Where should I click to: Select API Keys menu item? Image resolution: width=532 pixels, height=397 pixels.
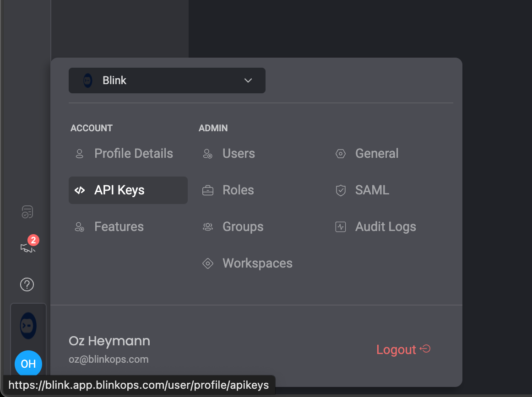(x=128, y=190)
